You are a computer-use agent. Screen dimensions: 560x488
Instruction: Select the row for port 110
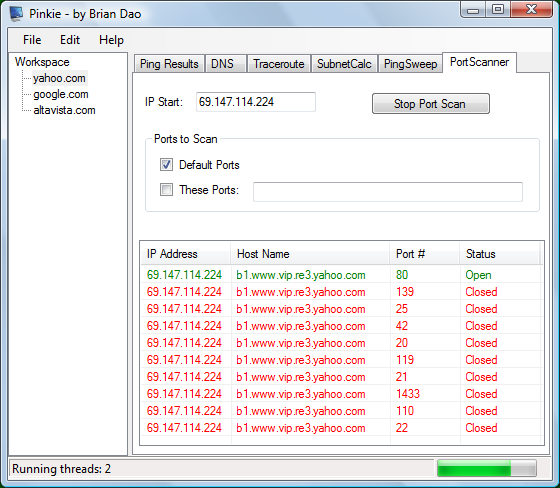(x=341, y=411)
